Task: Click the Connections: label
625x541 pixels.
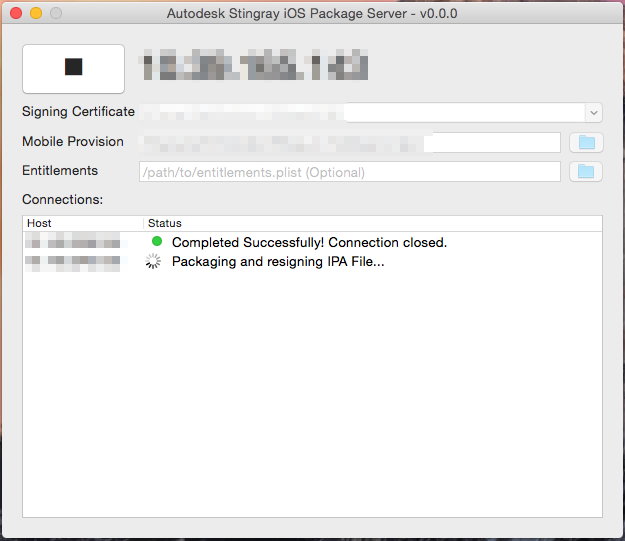Action: pos(63,199)
